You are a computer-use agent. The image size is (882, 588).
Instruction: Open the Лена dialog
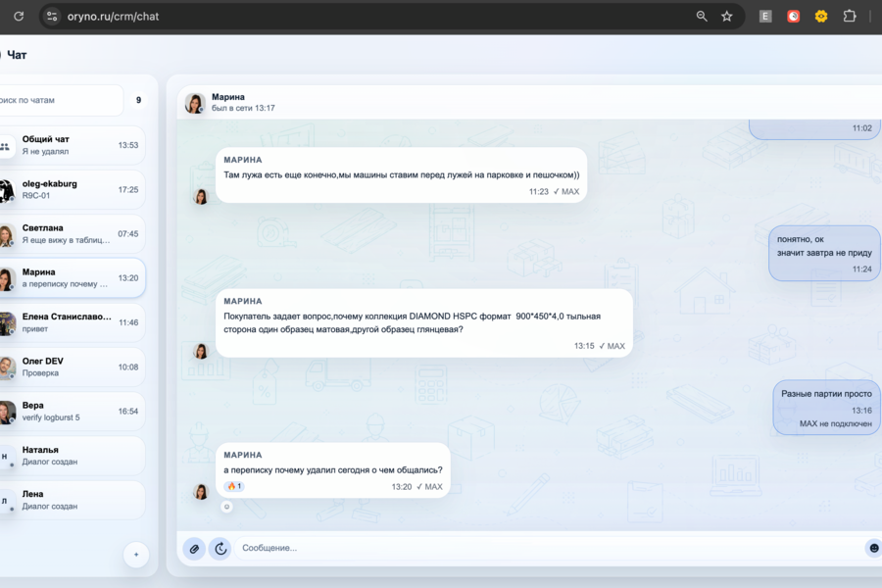[72, 500]
